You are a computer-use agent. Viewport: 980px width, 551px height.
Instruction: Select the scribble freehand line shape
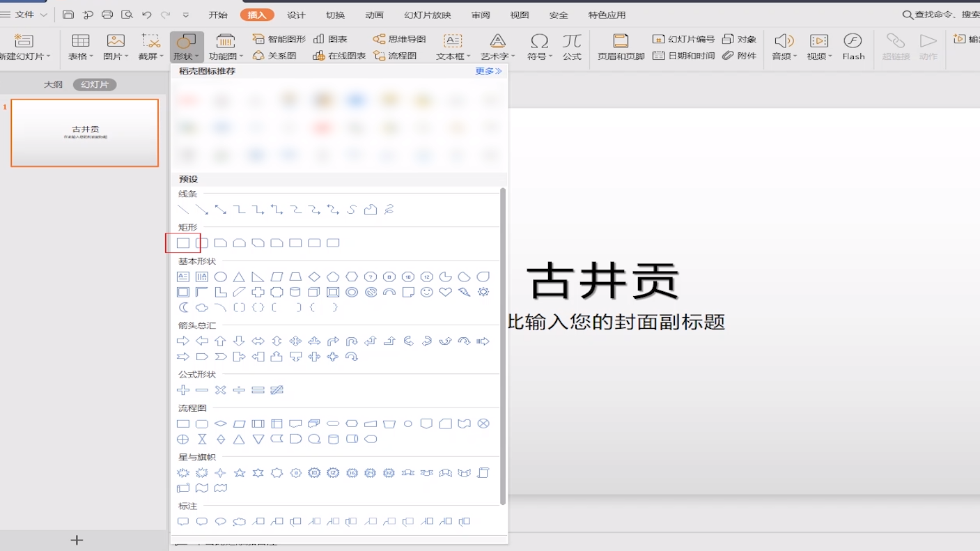pyautogui.click(x=389, y=209)
